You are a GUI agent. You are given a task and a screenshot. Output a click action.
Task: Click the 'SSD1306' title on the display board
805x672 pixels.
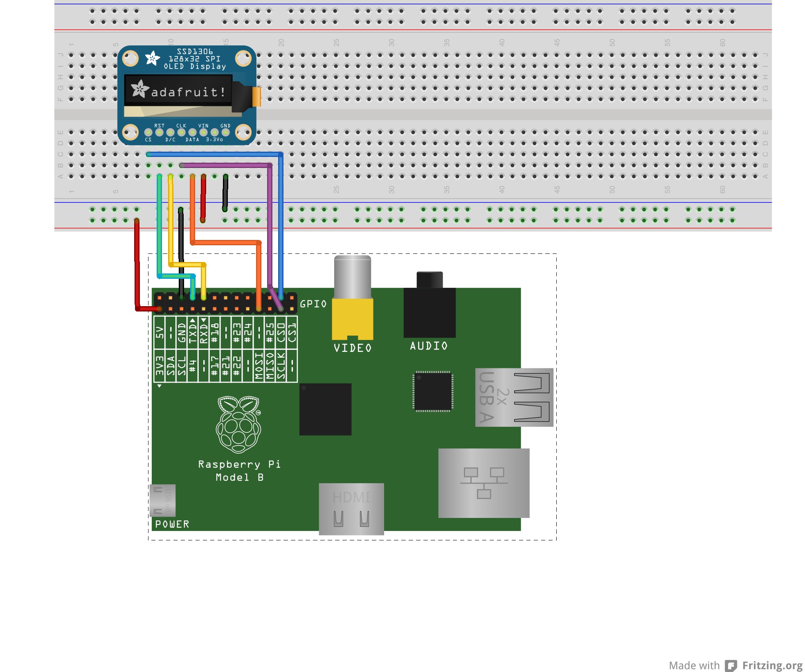[x=195, y=52]
